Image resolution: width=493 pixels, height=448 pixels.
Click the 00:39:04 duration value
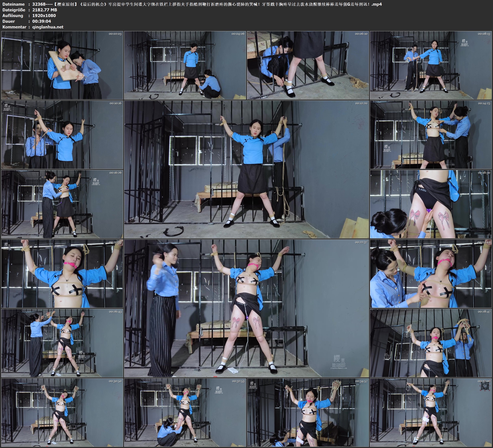tap(42, 21)
